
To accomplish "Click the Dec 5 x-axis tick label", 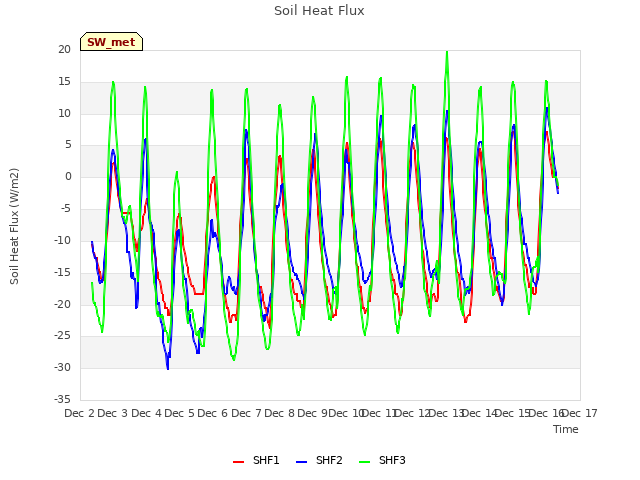I will [180, 413].
